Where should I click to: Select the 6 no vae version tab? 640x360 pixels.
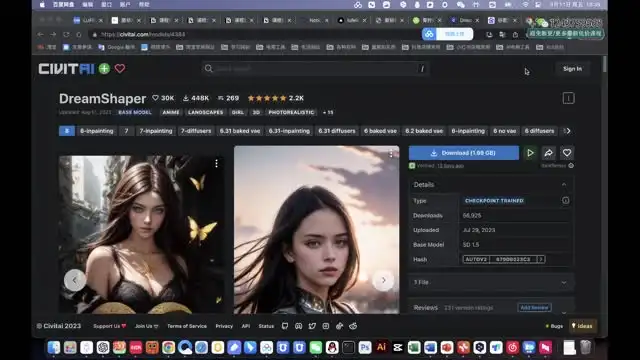coord(504,131)
